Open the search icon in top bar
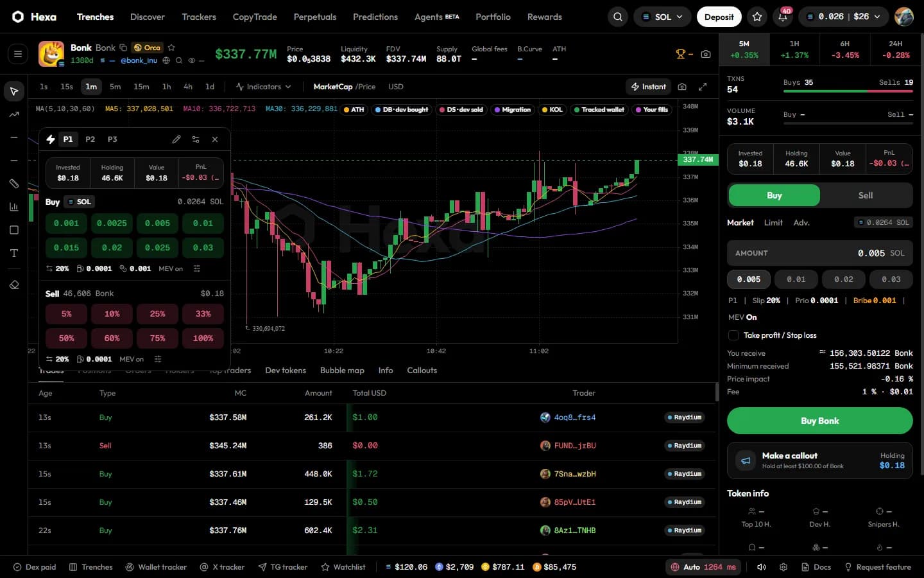Image resolution: width=924 pixels, height=578 pixels. 617,17
